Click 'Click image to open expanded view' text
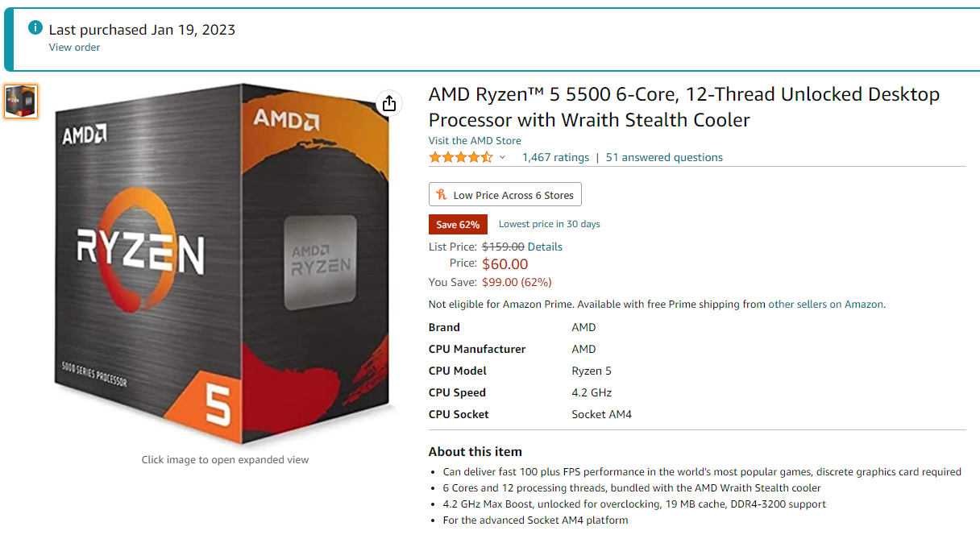Viewport: 980px width, 539px height. click(225, 460)
